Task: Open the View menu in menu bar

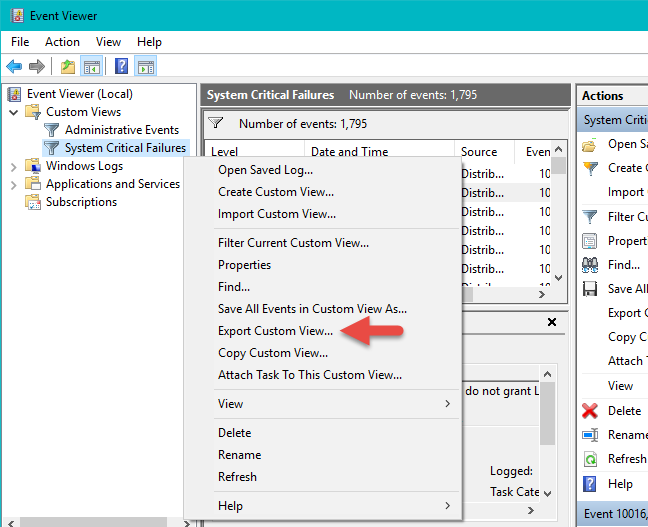Action: tap(108, 42)
